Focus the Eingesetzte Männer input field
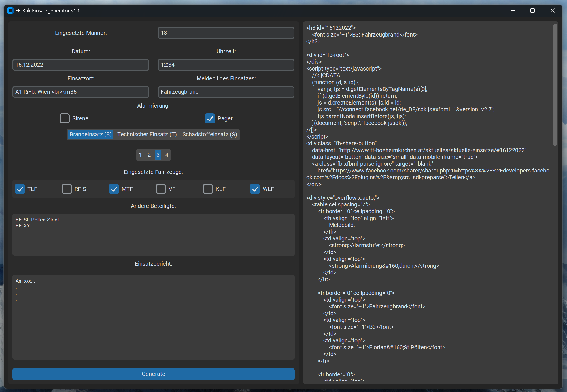This screenshot has height=392, width=567. coord(226,33)
